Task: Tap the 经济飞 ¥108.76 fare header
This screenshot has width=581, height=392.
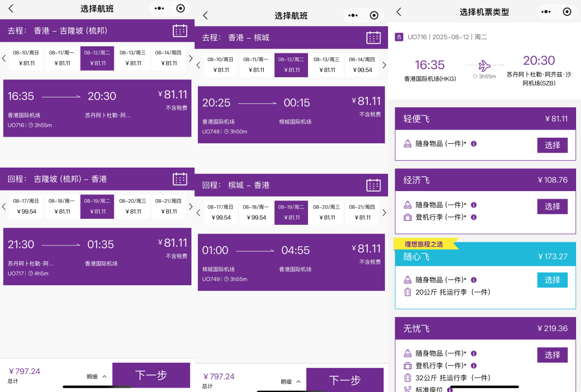Action: [x=486, y=180]
